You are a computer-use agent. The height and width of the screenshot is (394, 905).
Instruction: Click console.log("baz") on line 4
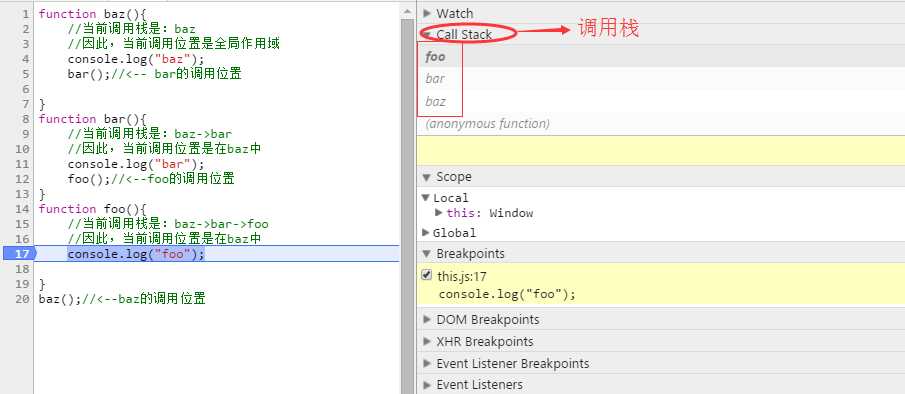[x=136, y=59]
